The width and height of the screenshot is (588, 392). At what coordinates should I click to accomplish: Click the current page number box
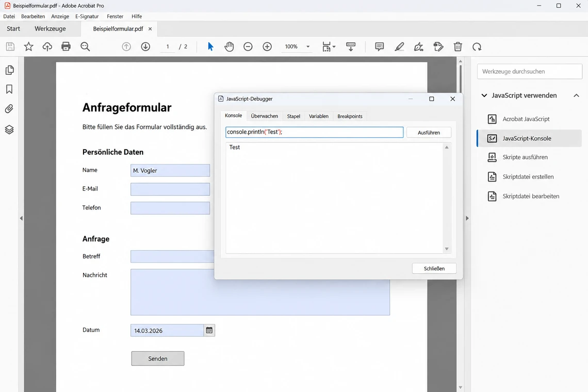(168, 46)
